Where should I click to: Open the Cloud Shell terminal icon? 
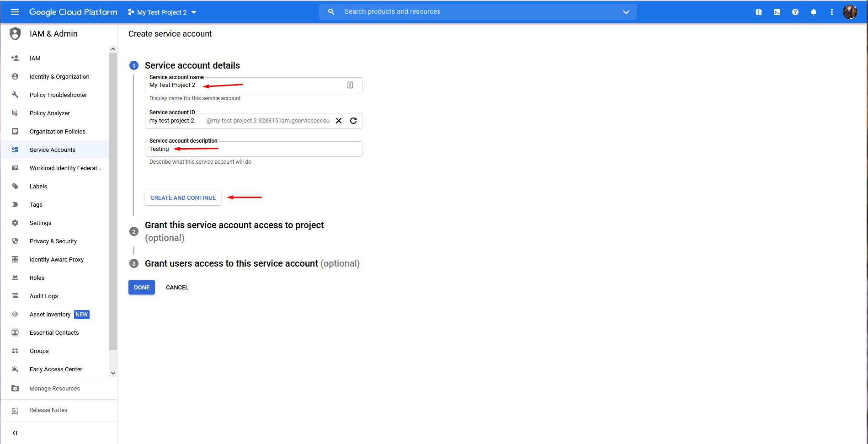[777, 12]
